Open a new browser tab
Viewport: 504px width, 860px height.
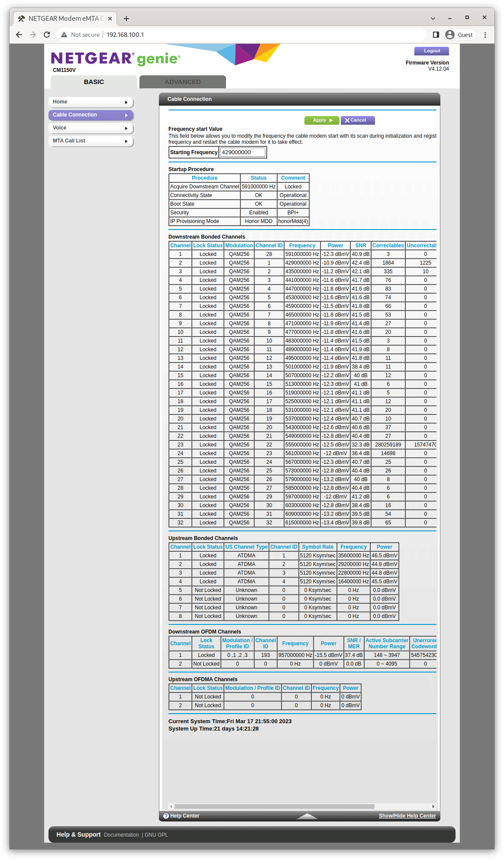[x=126, y=19]
